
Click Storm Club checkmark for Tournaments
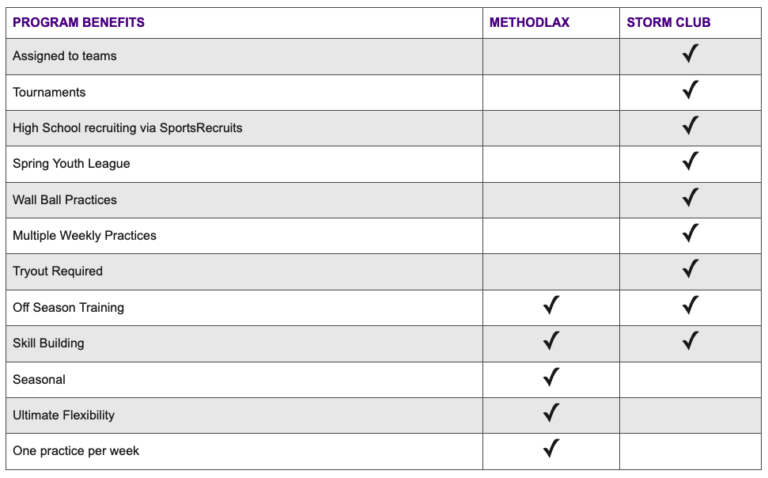click(689, 91)
